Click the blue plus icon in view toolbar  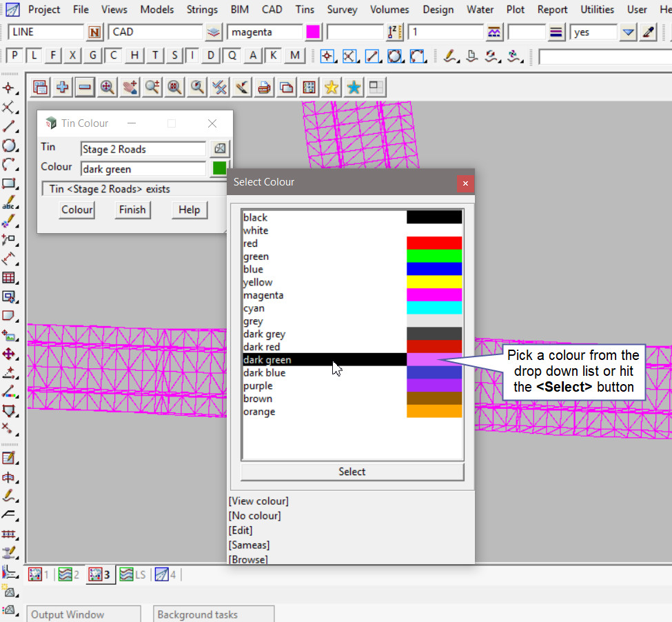click(63, 87)
